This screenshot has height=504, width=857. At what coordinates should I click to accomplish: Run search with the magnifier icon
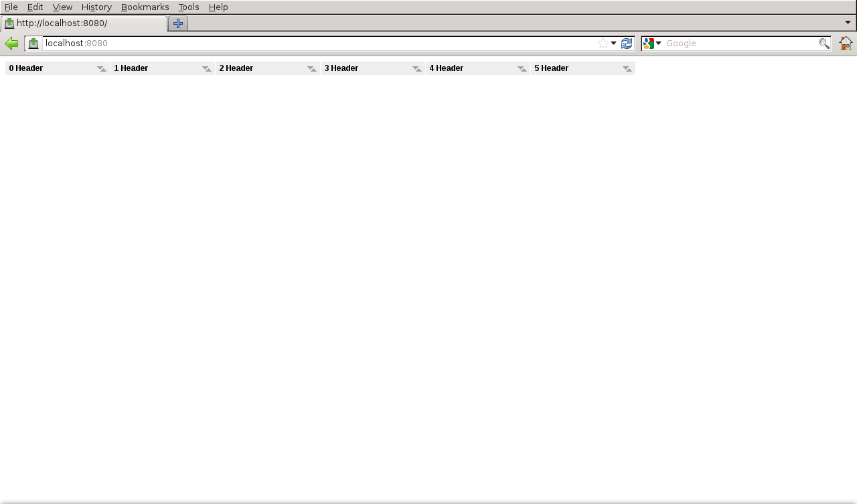point(824,44)
